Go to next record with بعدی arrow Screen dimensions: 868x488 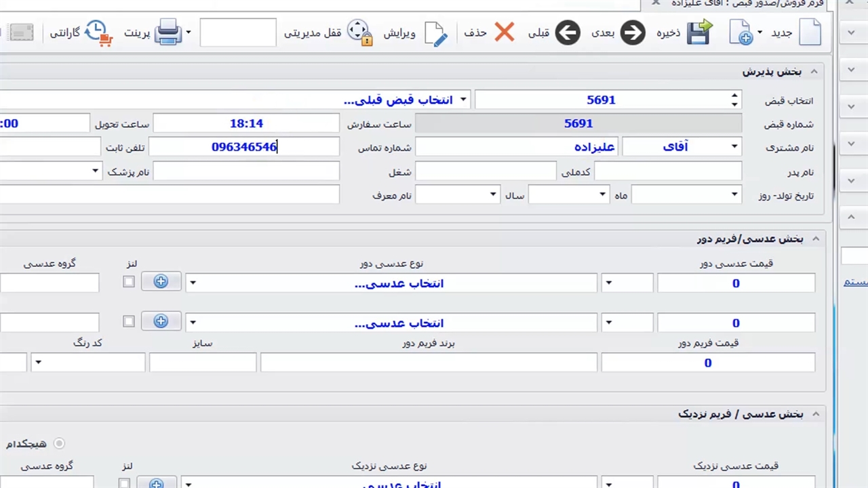point(632,33)
